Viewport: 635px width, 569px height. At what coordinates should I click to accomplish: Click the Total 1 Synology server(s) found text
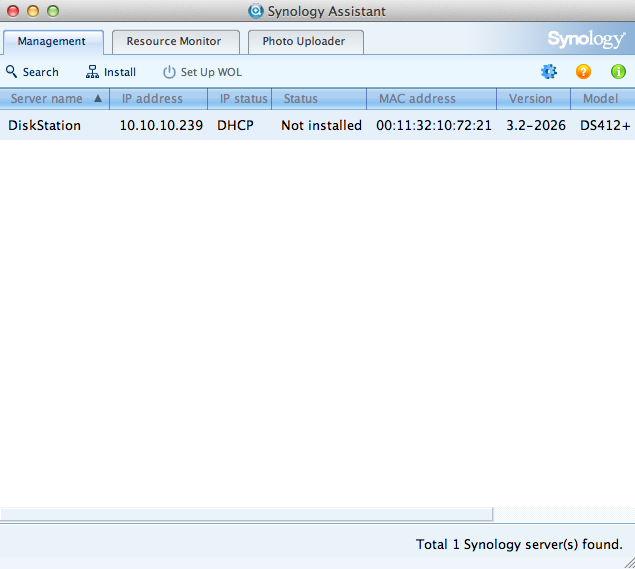tap(519, 544)
